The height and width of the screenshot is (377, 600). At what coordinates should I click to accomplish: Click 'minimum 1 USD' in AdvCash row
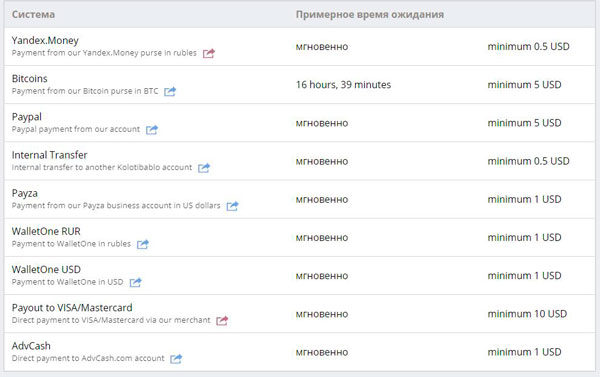[524, 352]
